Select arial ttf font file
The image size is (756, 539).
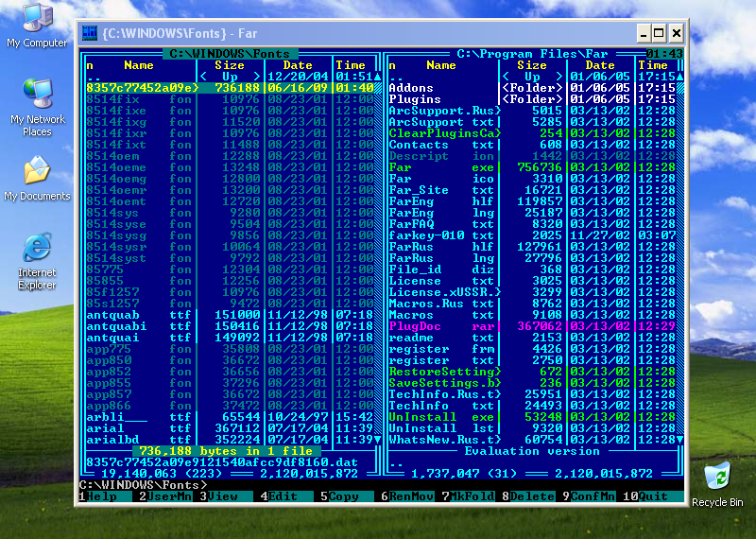coord(230,428)
